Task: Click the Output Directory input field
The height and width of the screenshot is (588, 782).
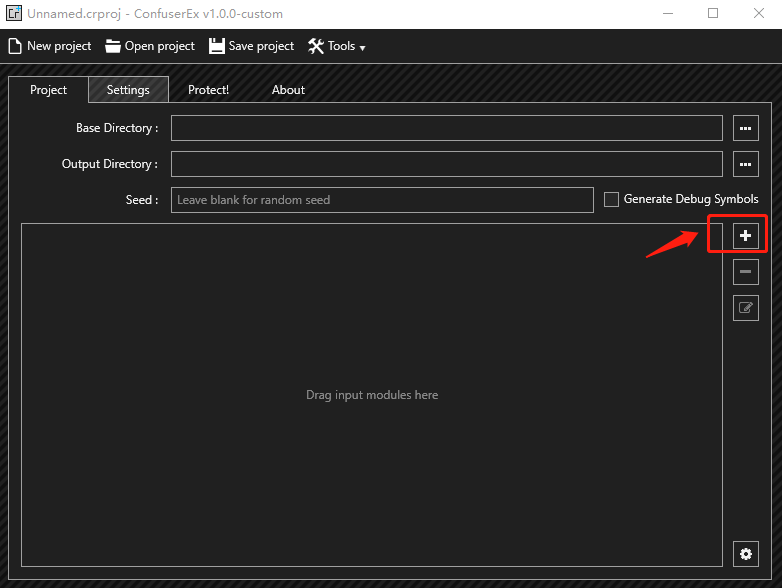Action: coord(447,164)
